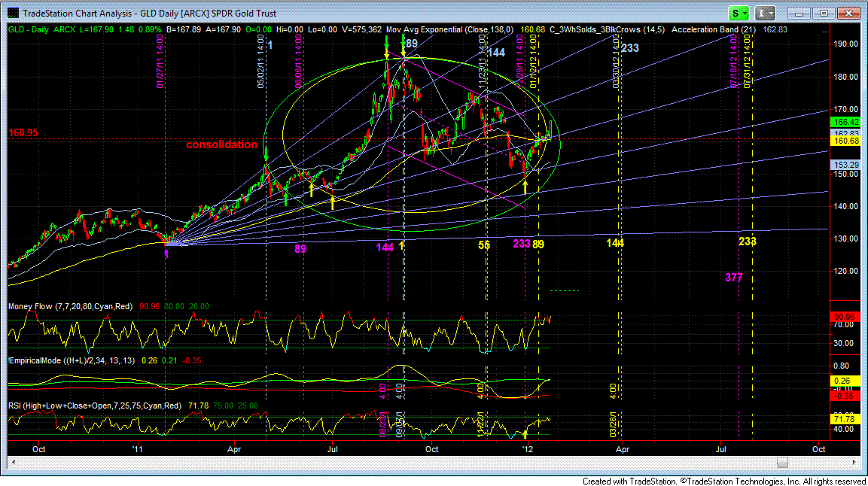This screenshot has width=868, height=486.
Task: Click the '180.00' price axis label
Action: [x=847, y=77]
